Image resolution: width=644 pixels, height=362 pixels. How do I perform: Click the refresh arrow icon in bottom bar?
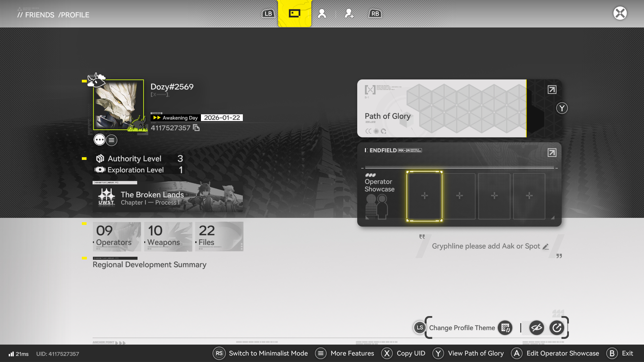tap(557, 328)
